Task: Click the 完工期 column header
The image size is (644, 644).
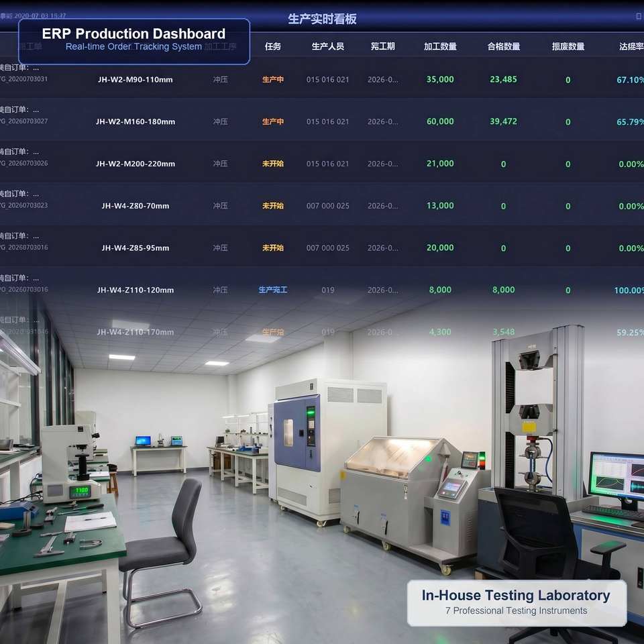Action: tap(383, 46)
